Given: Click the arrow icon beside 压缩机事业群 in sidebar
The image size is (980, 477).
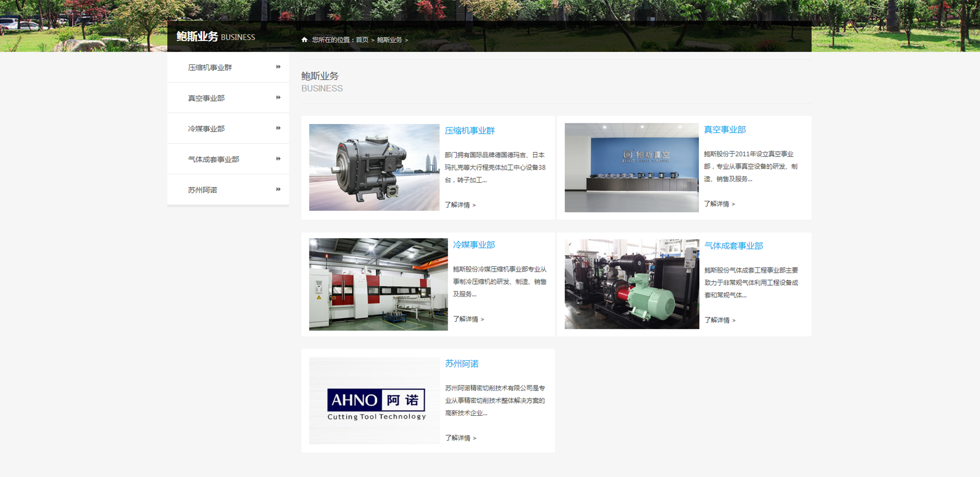Looking at the screenshot, I should point(278,67).
